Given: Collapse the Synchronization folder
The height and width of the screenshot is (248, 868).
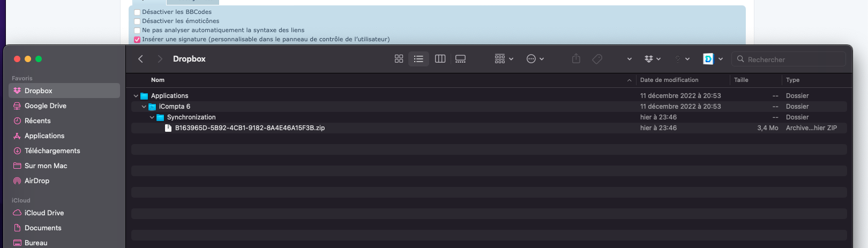Looking at the screenshot, I should pos(152,117).
